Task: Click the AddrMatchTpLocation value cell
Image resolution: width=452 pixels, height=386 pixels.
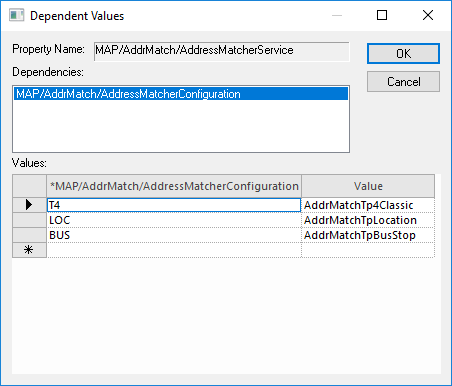Action: 368,220
